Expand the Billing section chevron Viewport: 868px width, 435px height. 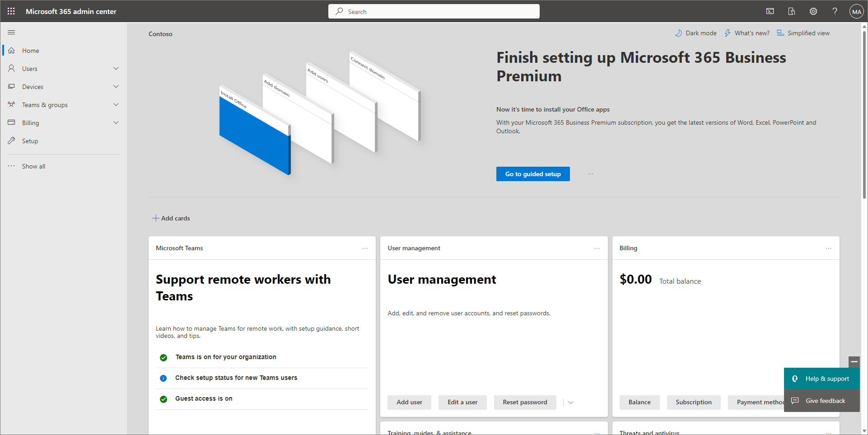pos(116,123)
